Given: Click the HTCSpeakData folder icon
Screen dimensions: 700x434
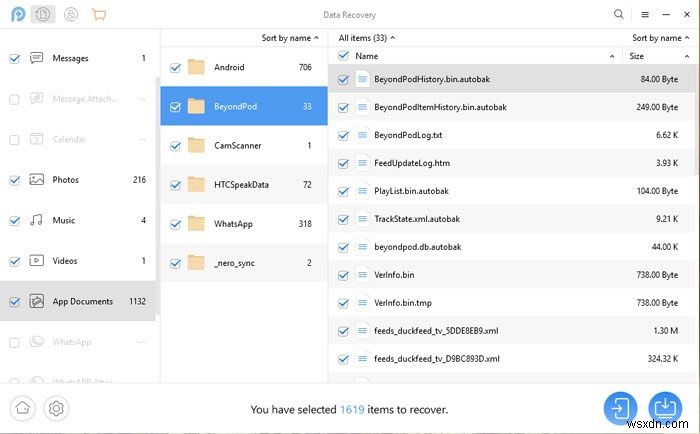Looking at the screenshot, I should 196,184.
